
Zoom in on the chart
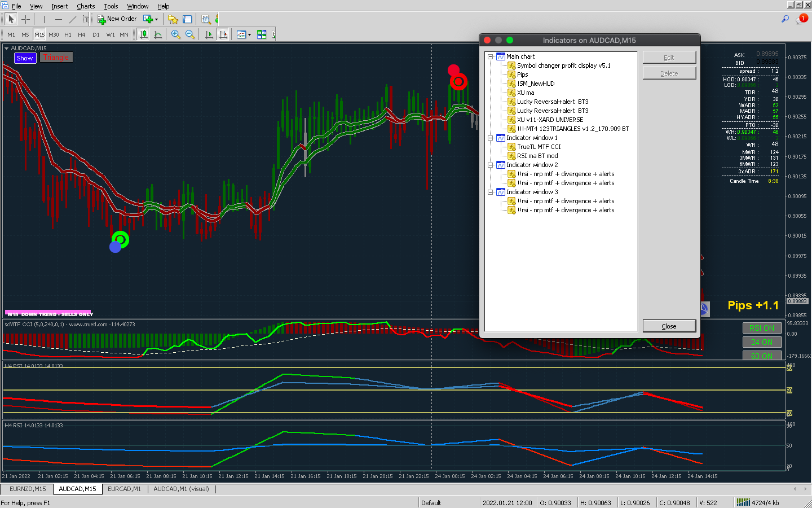pyautogui.click(x=176, y=34)
